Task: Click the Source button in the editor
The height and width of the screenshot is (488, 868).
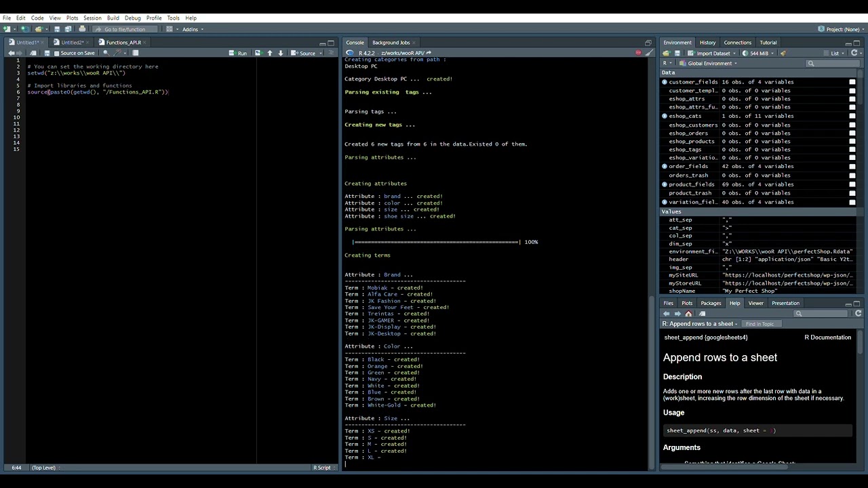Action: tap(304, 53)
